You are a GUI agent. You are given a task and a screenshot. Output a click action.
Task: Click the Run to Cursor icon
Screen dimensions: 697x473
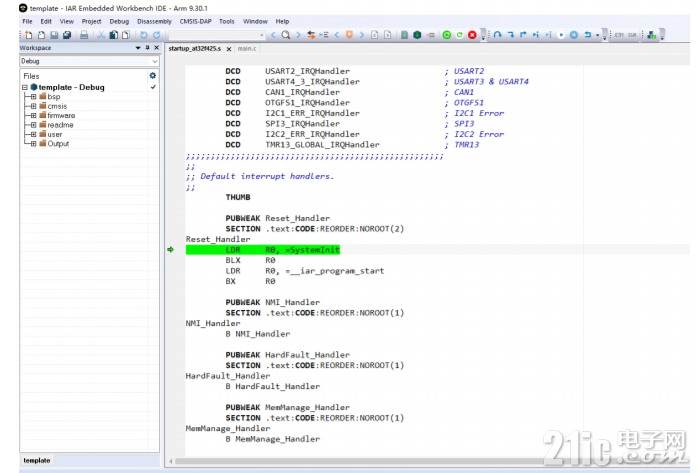pyautogui.click(x=549, y=35)
